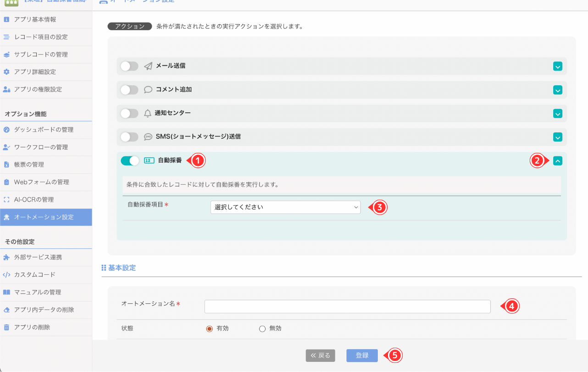
Task: Expand the 通知センター action settings
Action: [x=558, y=113]
